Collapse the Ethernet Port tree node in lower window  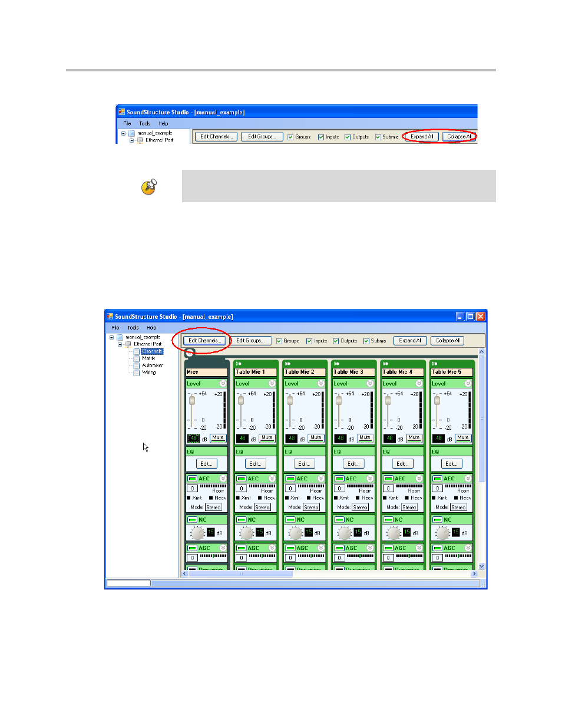[120, 344]
